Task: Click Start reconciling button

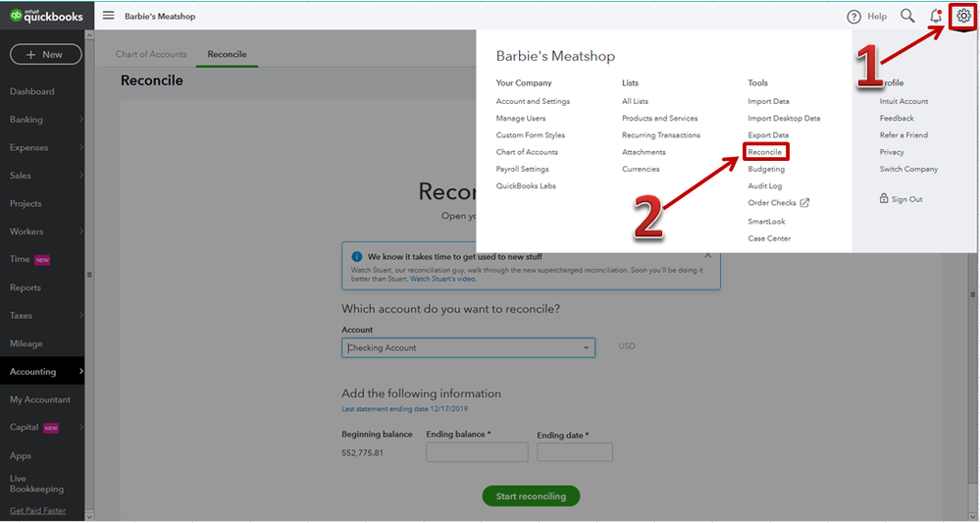Action: pos(531,497)
